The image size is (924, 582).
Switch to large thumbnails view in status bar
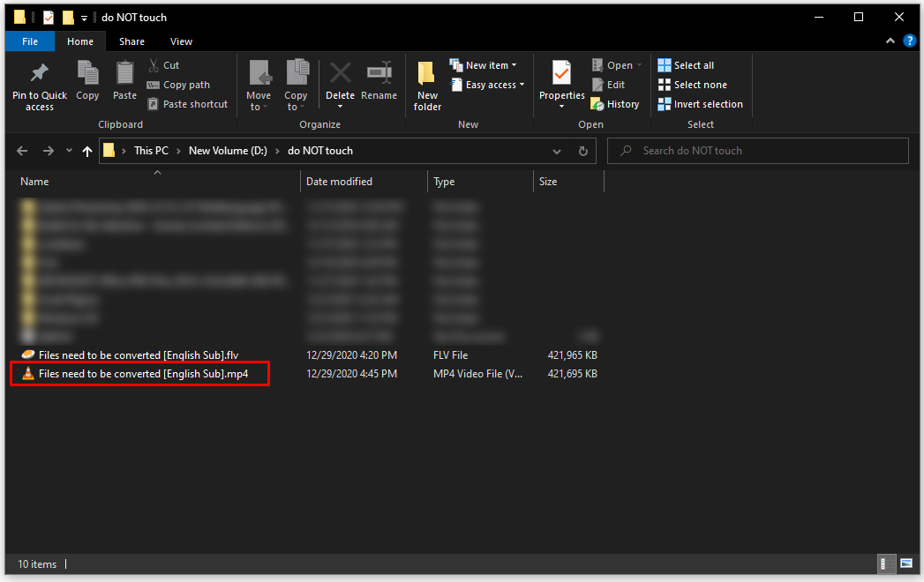(x=905, y=563)
